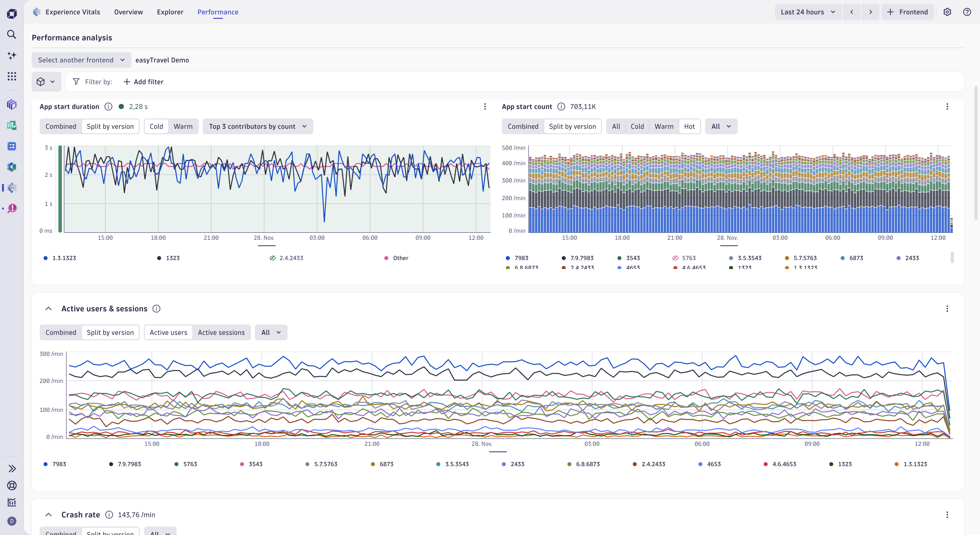980x535 pixels.
Task: Select Active sessions toggle
Action: (221, 332)
